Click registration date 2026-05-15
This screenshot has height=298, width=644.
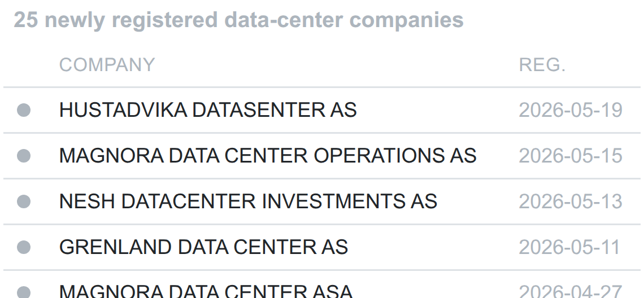pos(571,156)
